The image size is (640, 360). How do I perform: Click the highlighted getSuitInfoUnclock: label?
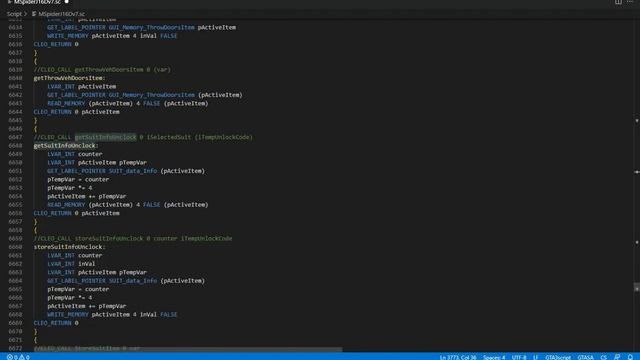point(66,146)
